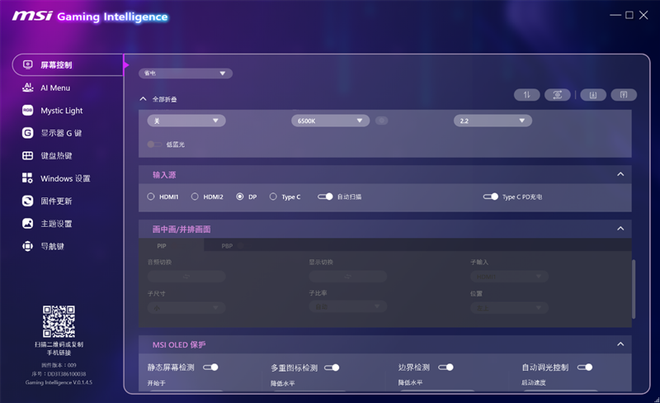Open 键盘热键 keyboard hotkey icon

(x=27, y=156)
